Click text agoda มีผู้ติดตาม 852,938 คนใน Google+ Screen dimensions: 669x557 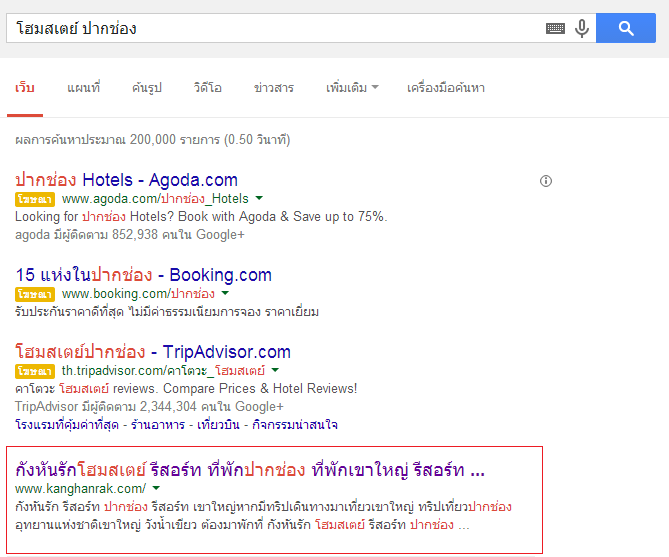point(130,235)
